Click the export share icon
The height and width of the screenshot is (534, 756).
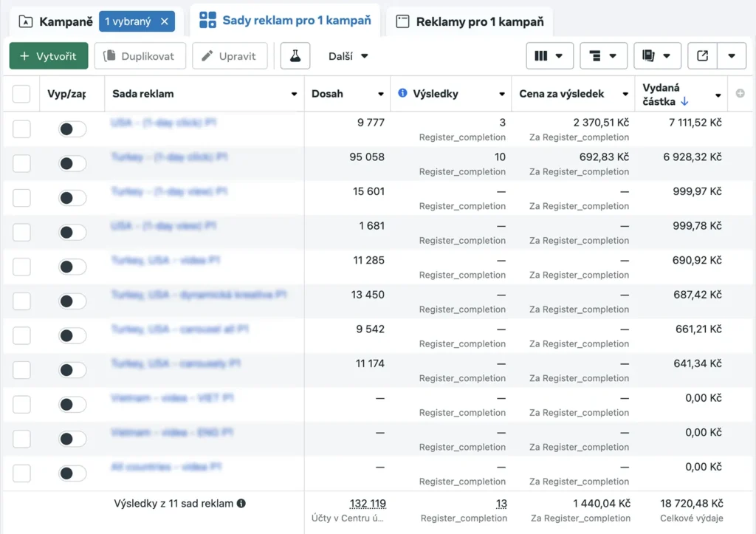click(x=702, y=56)
